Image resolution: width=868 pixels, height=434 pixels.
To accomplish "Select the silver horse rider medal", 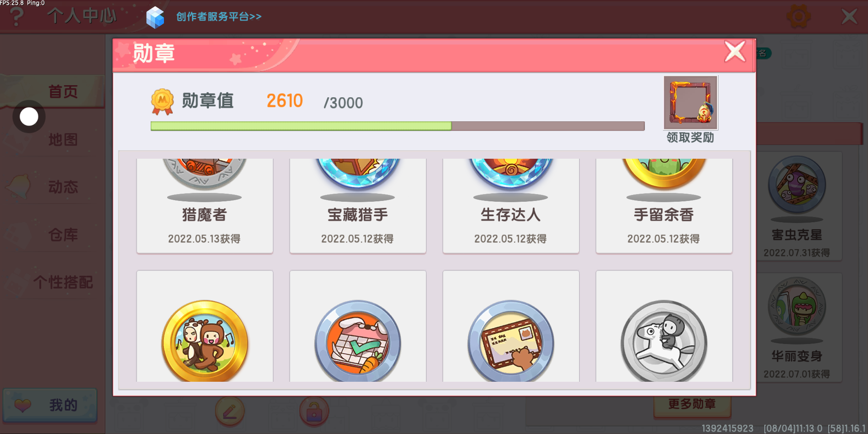I will coord(664,342).
